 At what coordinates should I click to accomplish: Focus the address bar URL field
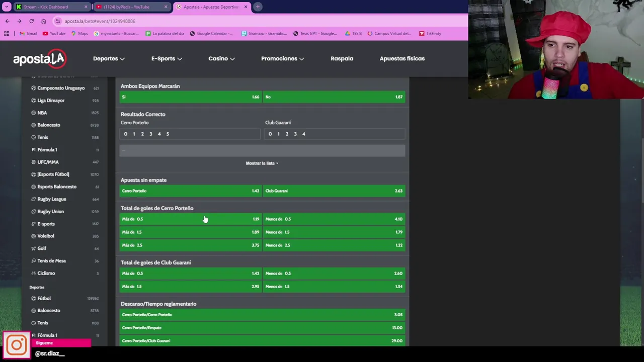point(259,21)
